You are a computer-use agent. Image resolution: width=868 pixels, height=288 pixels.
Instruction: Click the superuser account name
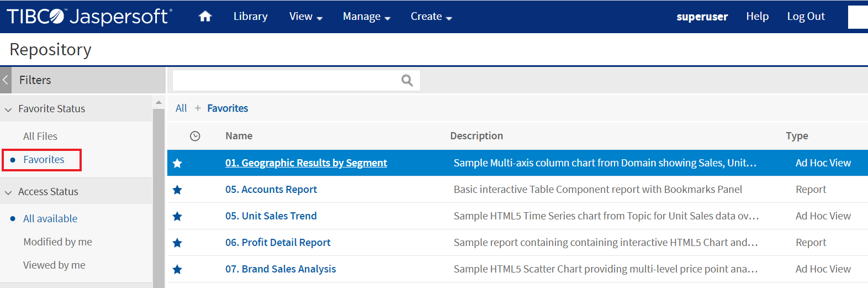point(702,17)
